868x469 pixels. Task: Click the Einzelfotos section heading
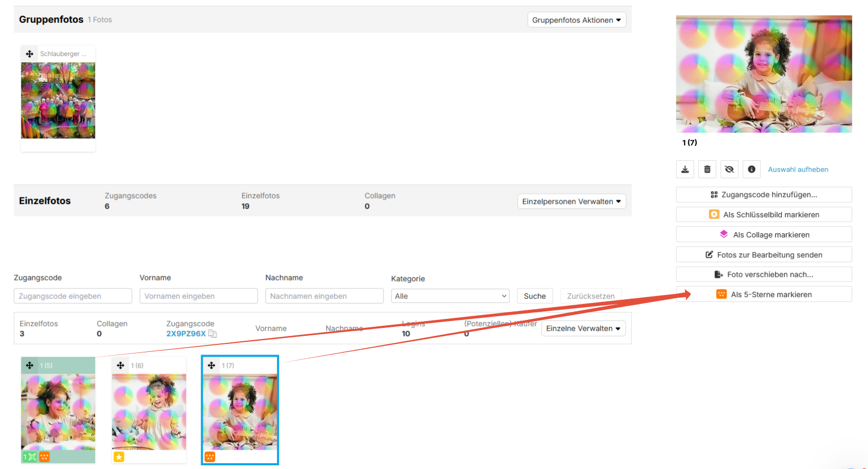45,201
